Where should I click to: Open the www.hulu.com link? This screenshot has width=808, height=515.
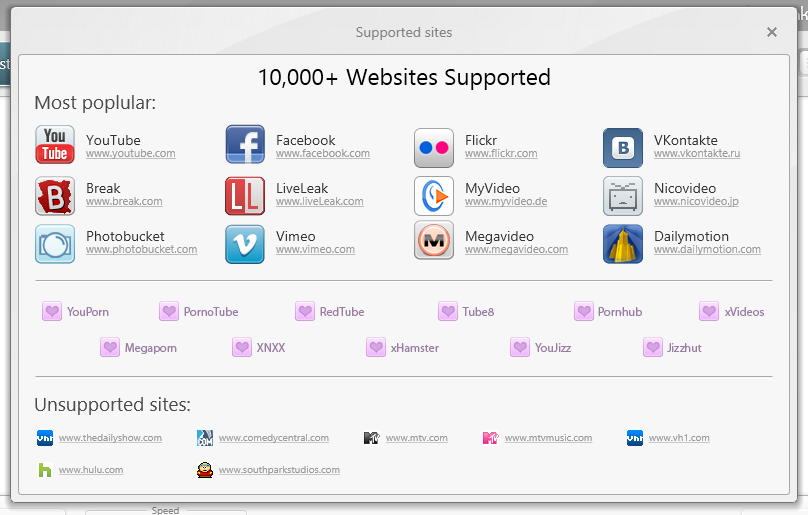click(91, 470)
